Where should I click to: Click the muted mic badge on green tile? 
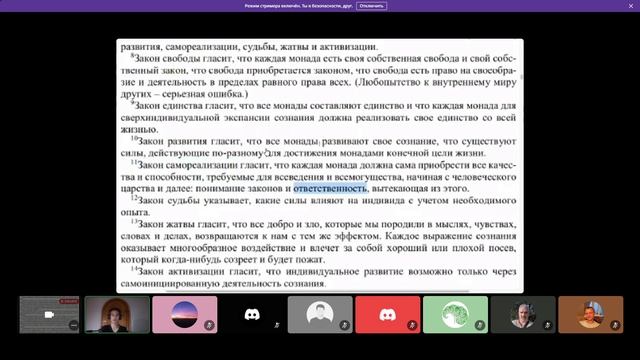[480, 325]
